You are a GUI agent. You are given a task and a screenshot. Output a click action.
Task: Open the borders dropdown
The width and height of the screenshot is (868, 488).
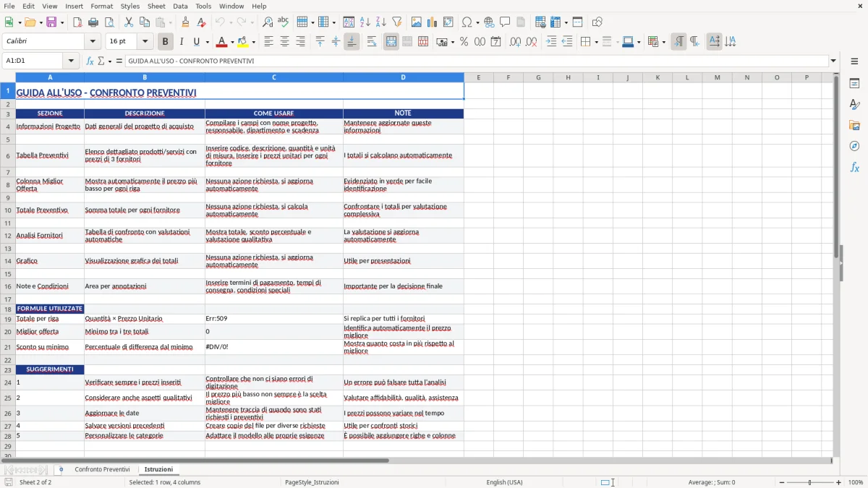click(x=595, y=41)
